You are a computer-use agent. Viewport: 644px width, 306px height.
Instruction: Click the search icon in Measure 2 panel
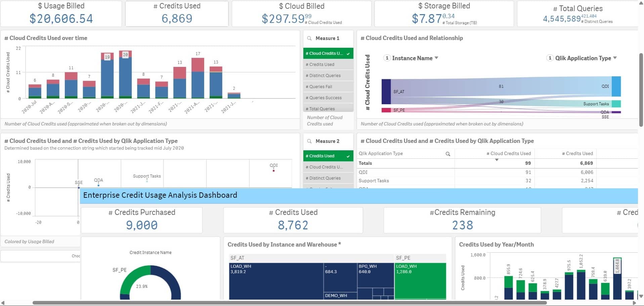pos(309,141)
